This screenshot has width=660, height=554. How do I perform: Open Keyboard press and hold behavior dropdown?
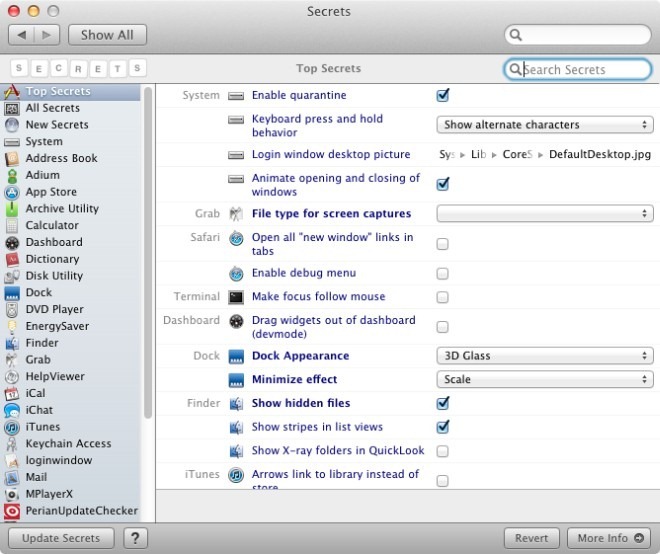[545, 125]
